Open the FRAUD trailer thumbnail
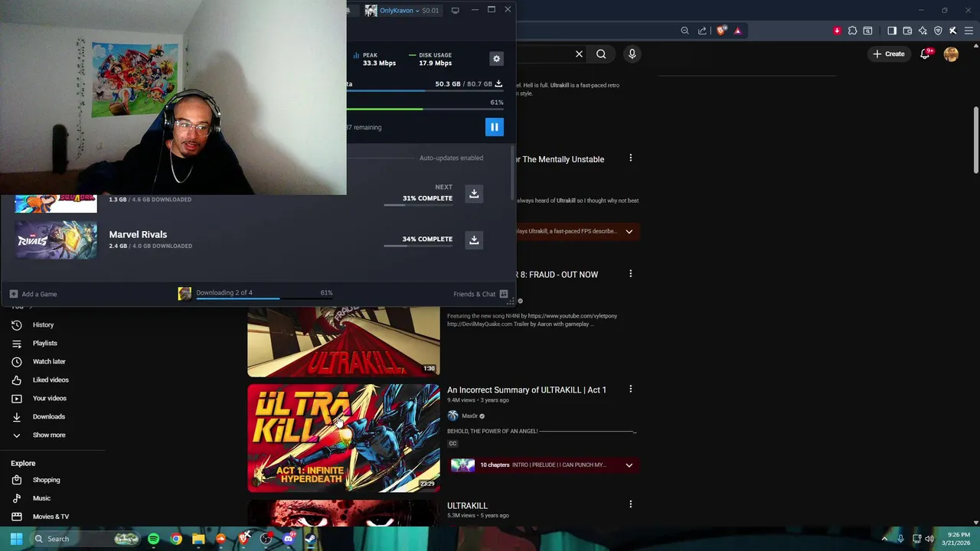Viewport: 980px width, 551px height. [344, 341]
